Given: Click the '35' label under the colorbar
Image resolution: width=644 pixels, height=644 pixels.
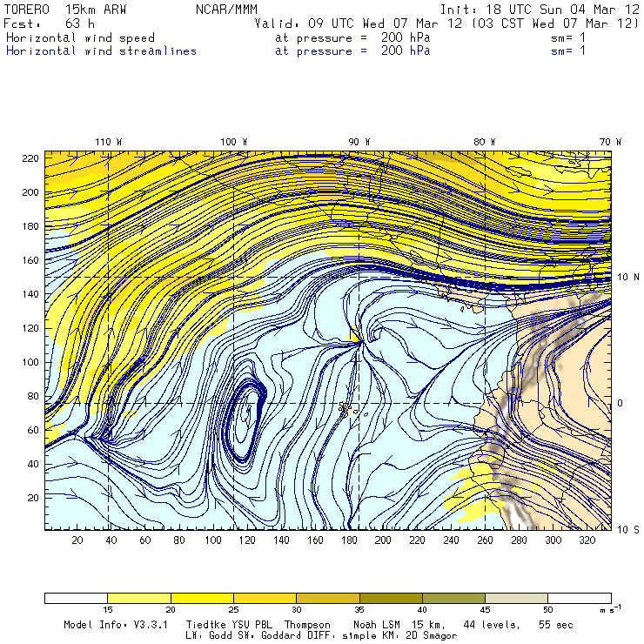Looking at the screenshot, I should tap(359, 610).
